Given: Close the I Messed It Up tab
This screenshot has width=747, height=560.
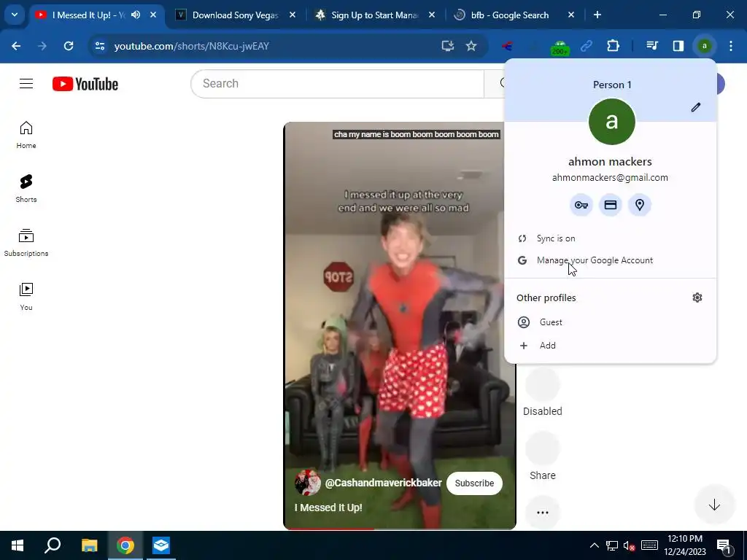Looking at the screenshot, I should [x=153, y=15].
